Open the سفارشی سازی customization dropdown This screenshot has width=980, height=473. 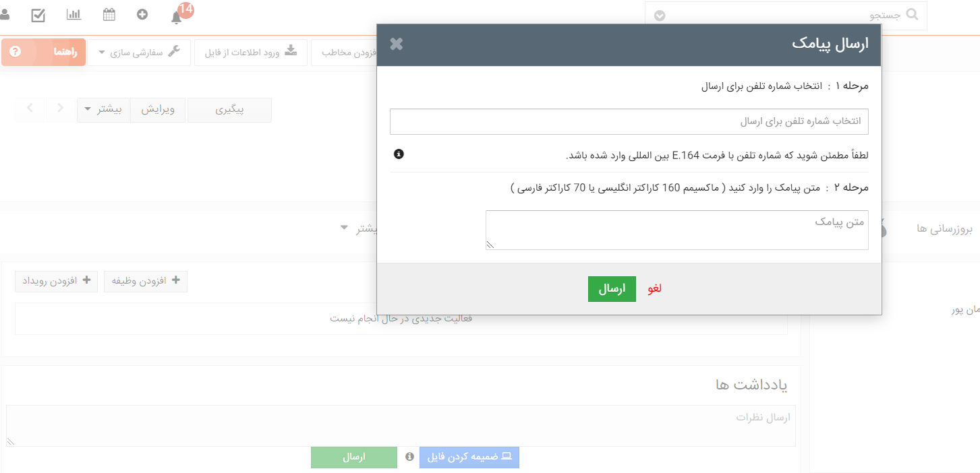[x=140, y=52]
